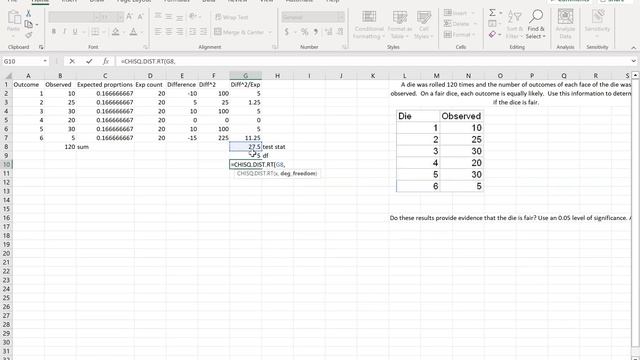Apply Percent Style
This screenshot has width=640, height=360.
(x=304, y=32)
